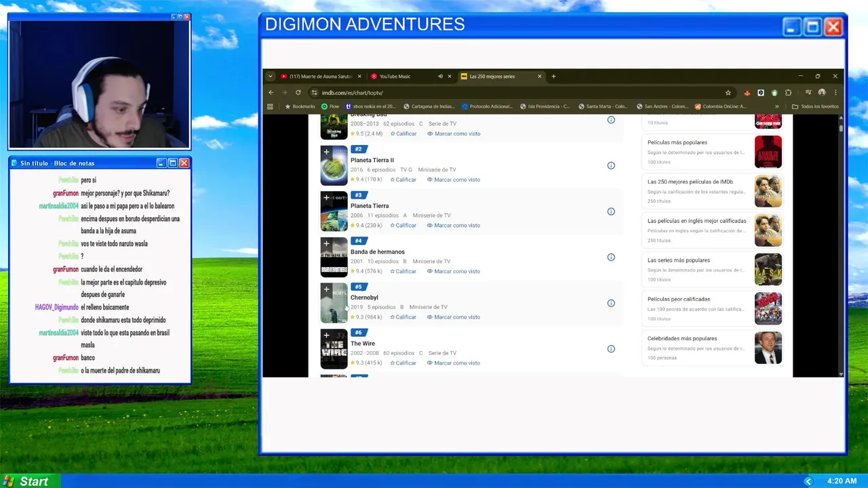Mark The Wire as watched
This screenshot has width=868, height=488.
[x=454, y=363]
